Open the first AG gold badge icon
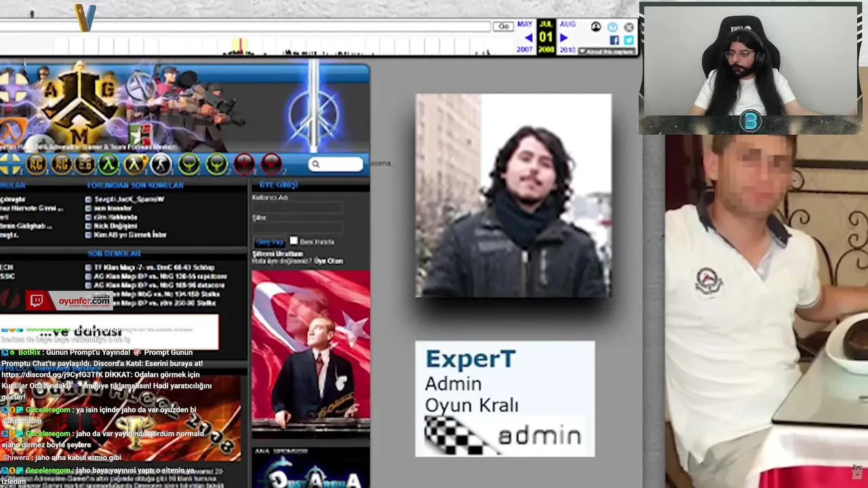The width and height of the screenshot is (868, 488). pyautogui.click(x=36, y=163)
